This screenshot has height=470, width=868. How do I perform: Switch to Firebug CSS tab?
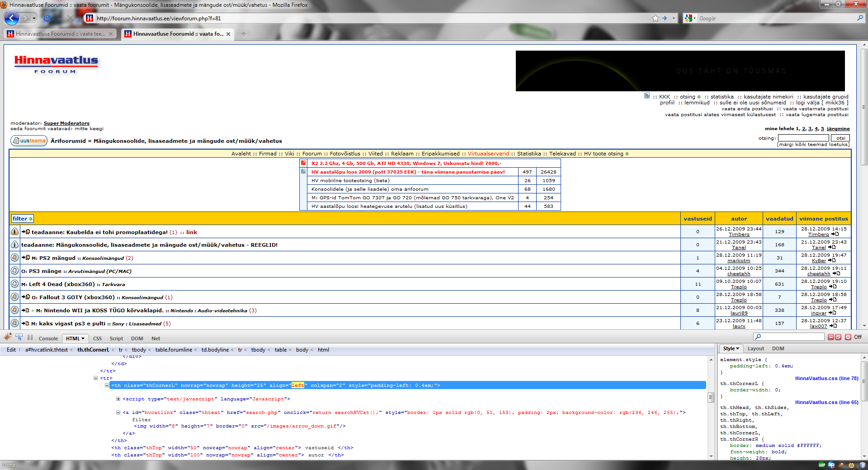[x=97, y=338]
